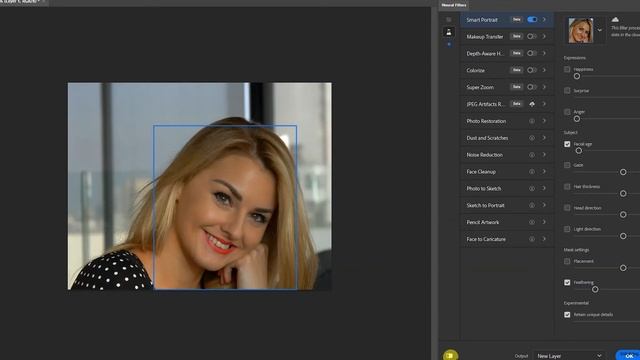Select the Sketch to Portrait filter
The image size is (640, 360).
pos(507,205)
